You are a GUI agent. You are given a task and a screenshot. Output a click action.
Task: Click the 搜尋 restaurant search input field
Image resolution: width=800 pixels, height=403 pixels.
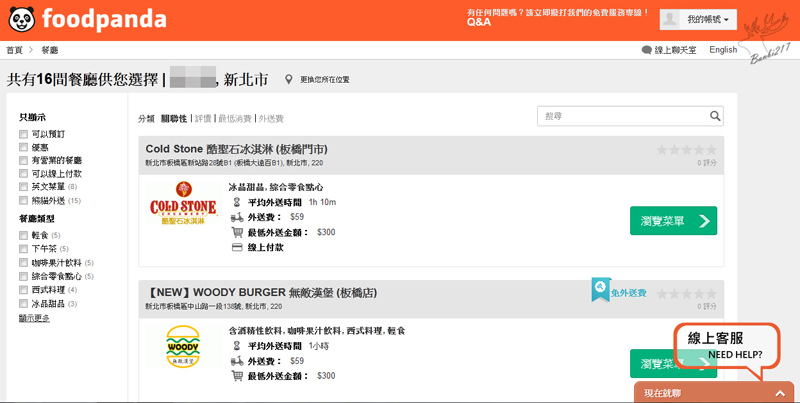click(x=620, y=116)
